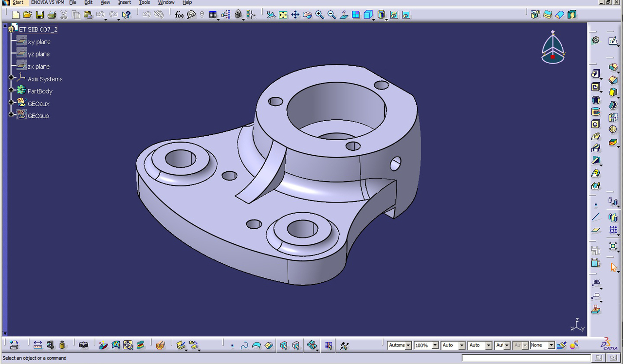Viewport: 623px width, 364px height.
Task: Select the Chamfer tool
Action: [613, 80]
